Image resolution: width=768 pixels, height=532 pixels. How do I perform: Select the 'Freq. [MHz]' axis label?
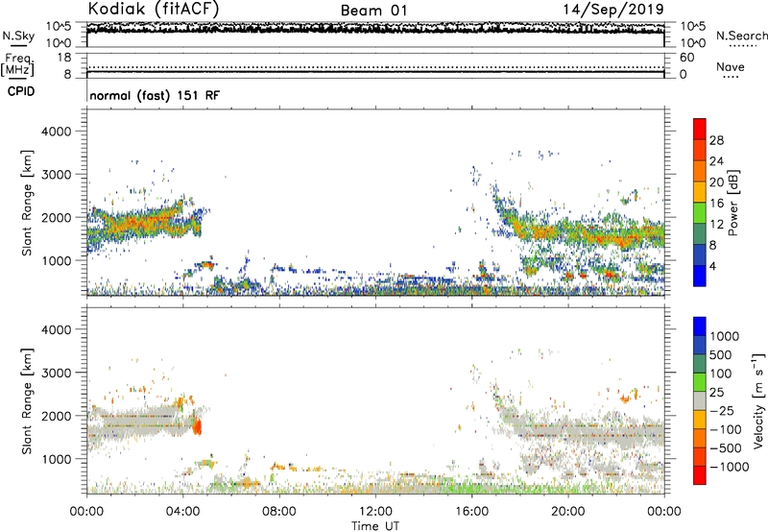click(x=17, y=64)
